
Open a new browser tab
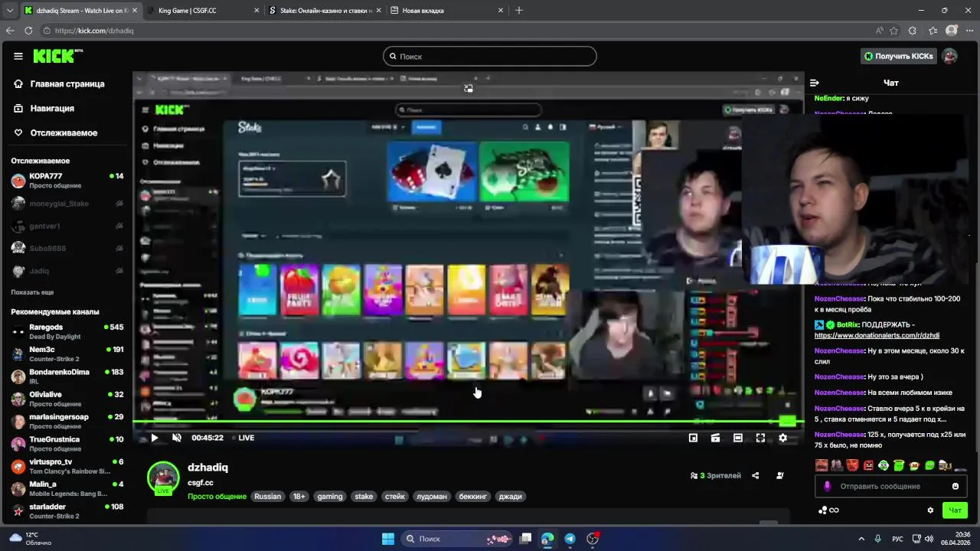pos(519,11)
